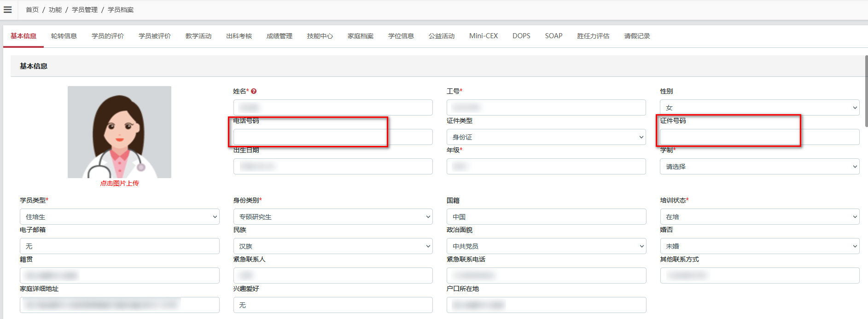Open 婚否 dropdown showing 未婚
This screenshot has height=319, width=868.
click(x=759, y=246)
